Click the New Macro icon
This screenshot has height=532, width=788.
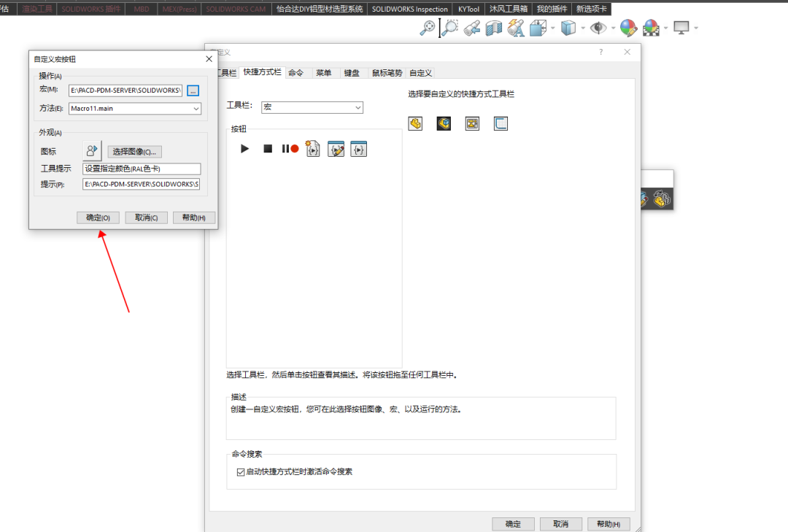pyautogui.click(x=312, y=148)
